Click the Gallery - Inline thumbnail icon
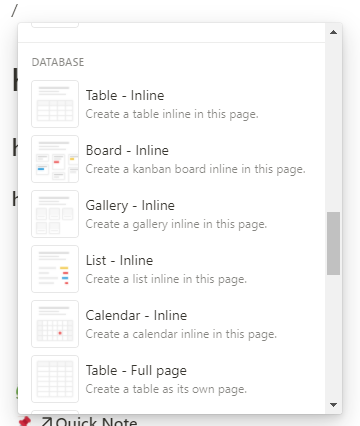 [55, 214]
